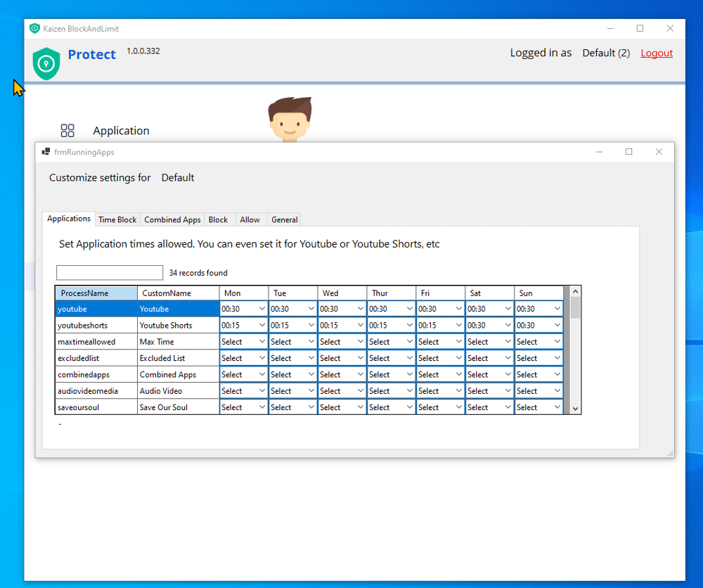Click the search filter text box
Screen dimensions: 703x588
point(110,273)
